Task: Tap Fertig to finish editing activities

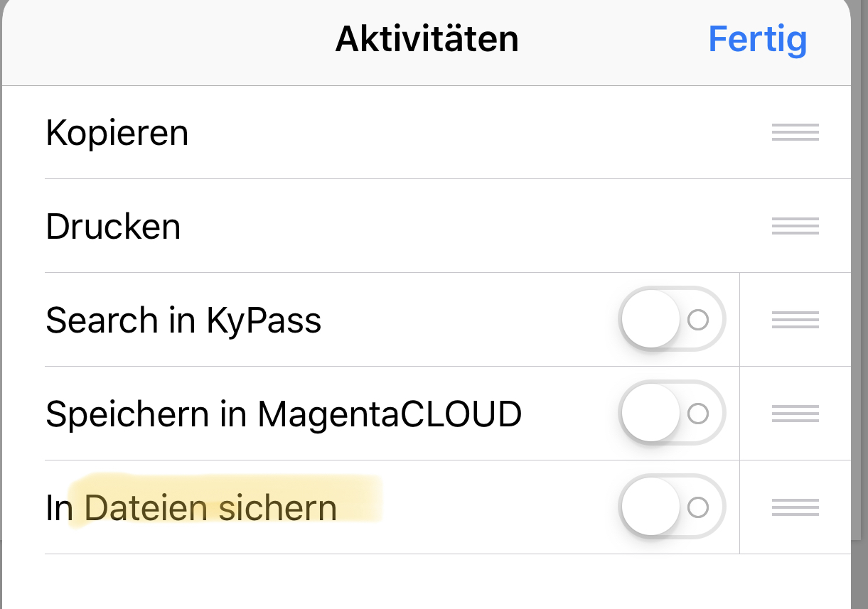Action: click(757, 40)
